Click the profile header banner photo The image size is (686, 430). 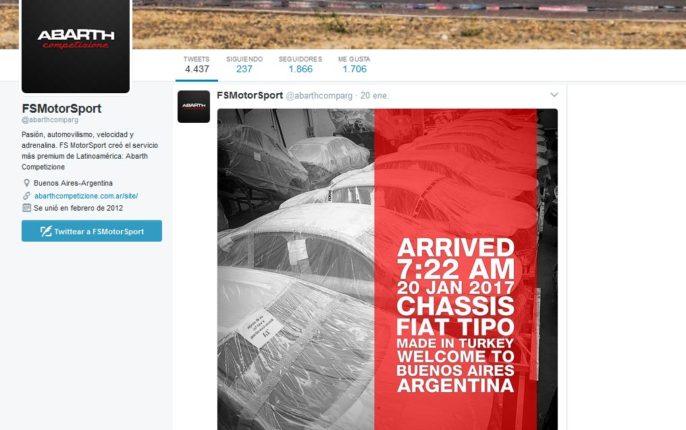408,24
